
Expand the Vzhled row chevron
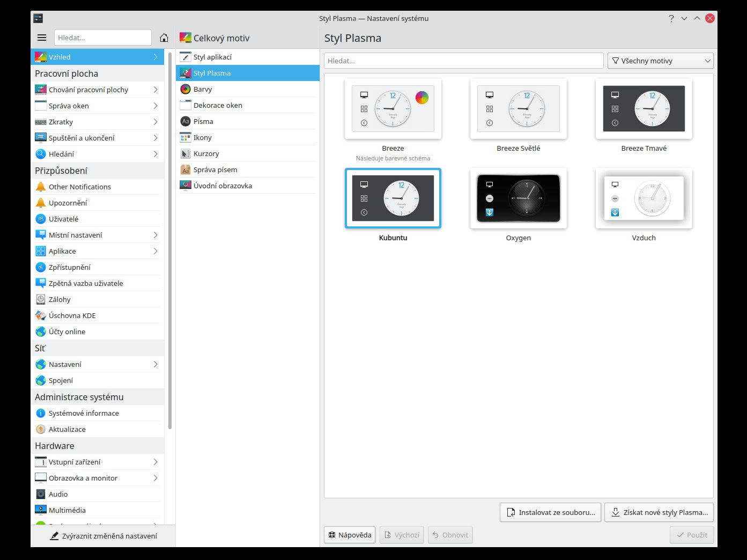coord(156,57)
